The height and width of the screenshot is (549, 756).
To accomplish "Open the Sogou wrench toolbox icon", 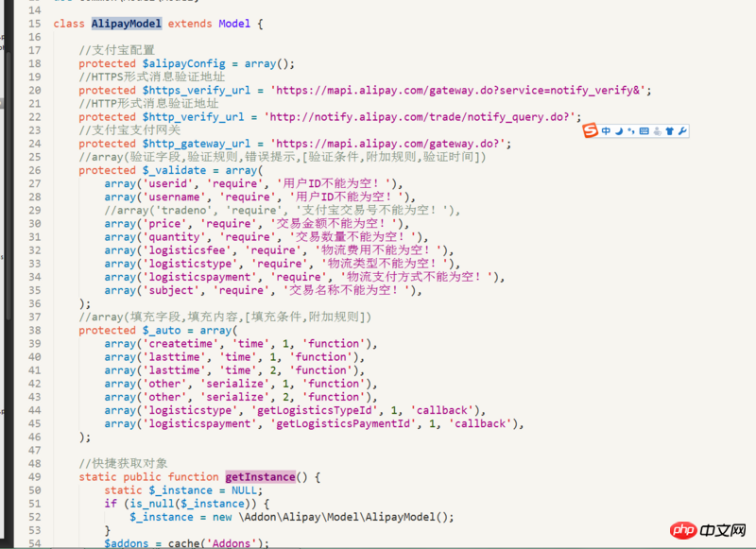I will click(x=682, y=130).
